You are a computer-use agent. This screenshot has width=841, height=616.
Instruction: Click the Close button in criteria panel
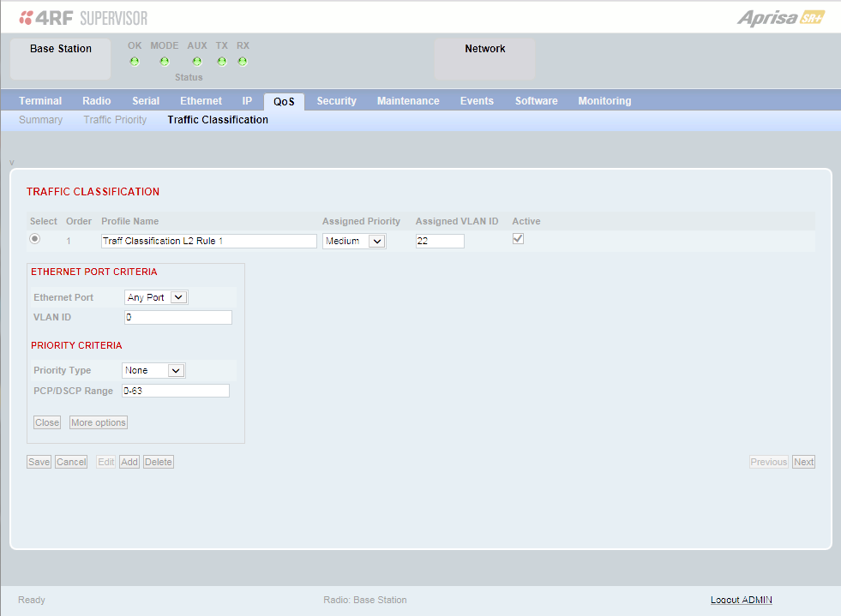click(47, 422)
